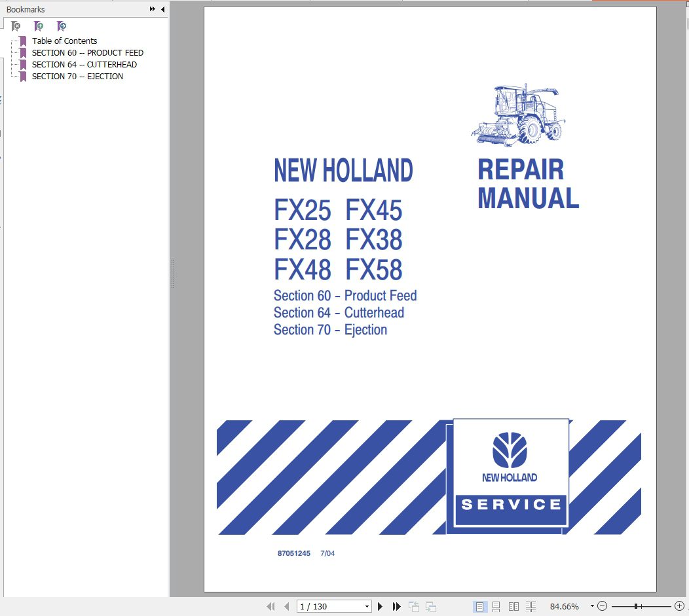Viewport: 689px width, 616px height.
Task: Collapse the Bookmarks panel
Action: [x=161, y=9]
